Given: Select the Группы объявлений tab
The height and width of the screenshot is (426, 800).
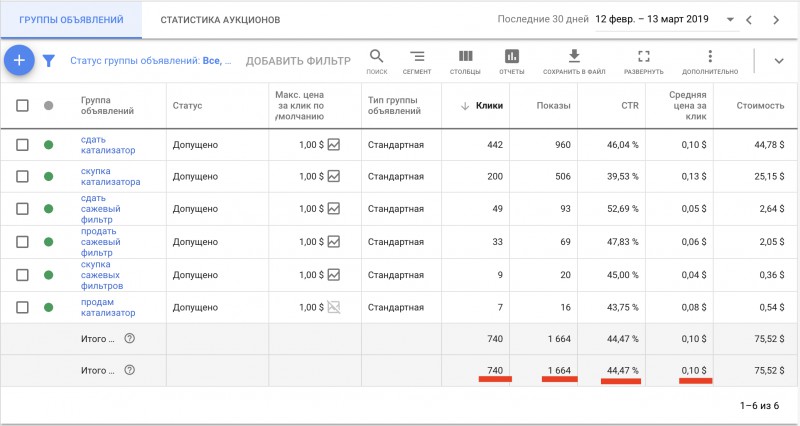Looking at the screenshot, I should [71, 19].
